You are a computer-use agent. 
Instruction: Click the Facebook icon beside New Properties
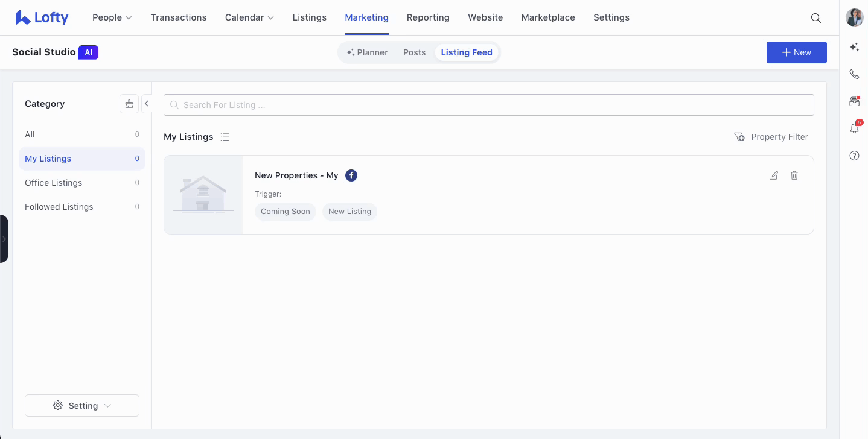(x=351, y=175)
